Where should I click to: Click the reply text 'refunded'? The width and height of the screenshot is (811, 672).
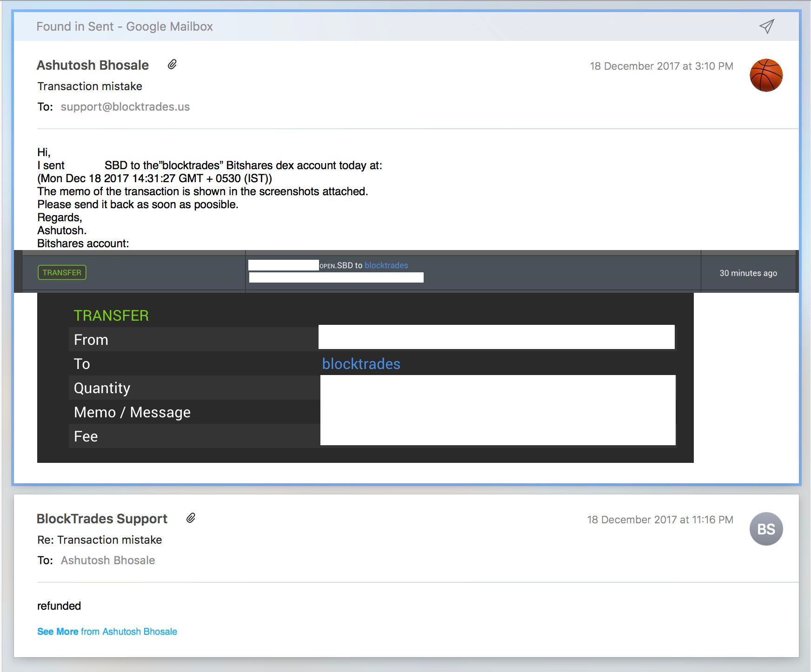[59, 606]
